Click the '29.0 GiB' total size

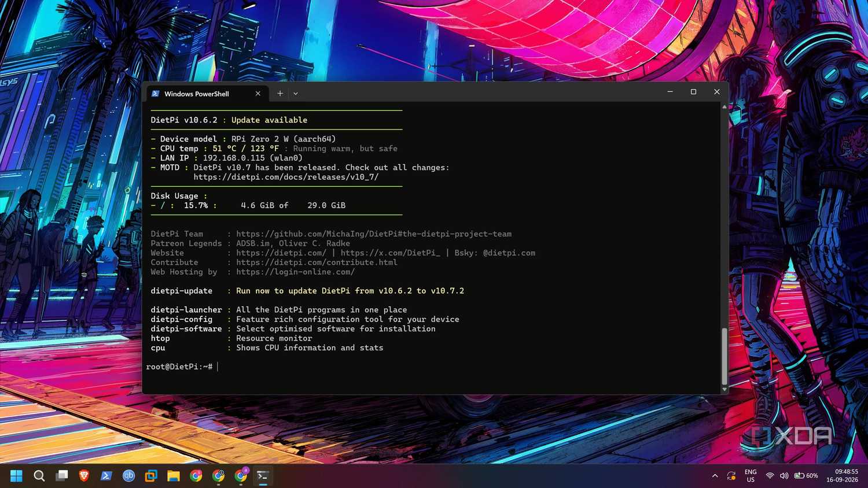coord(326,205)
